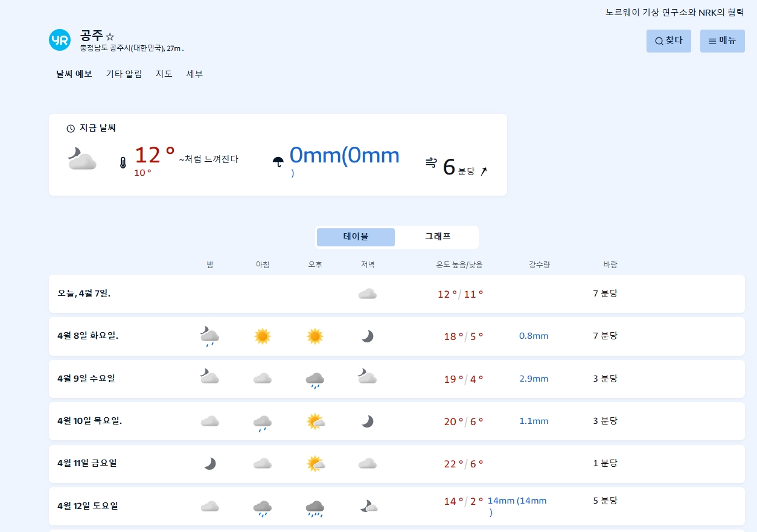Star 공주 as favorite location

click(x=110, y=37)
